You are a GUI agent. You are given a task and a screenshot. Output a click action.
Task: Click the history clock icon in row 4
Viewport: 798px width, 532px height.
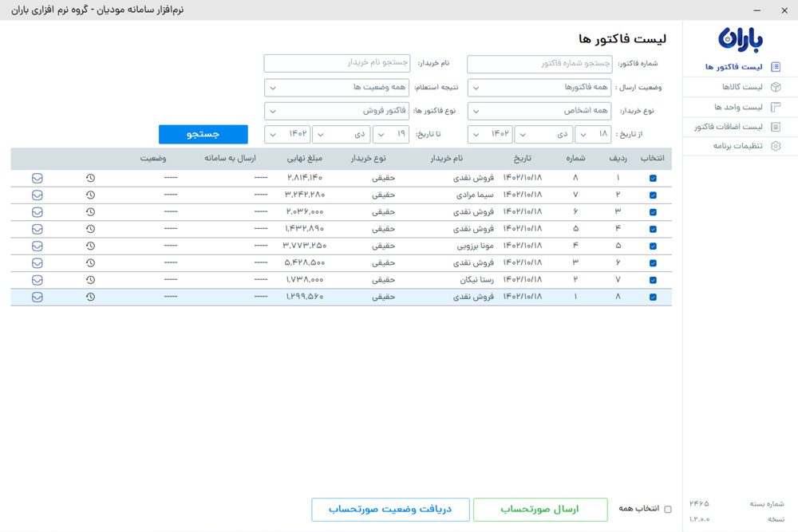click(x=90, y=229)
